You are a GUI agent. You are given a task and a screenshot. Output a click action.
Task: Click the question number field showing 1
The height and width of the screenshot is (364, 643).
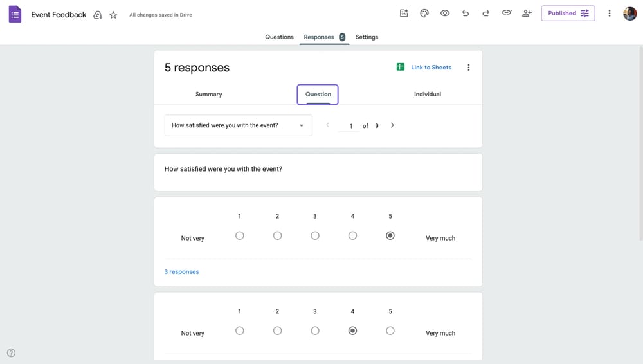pos(350,126)
